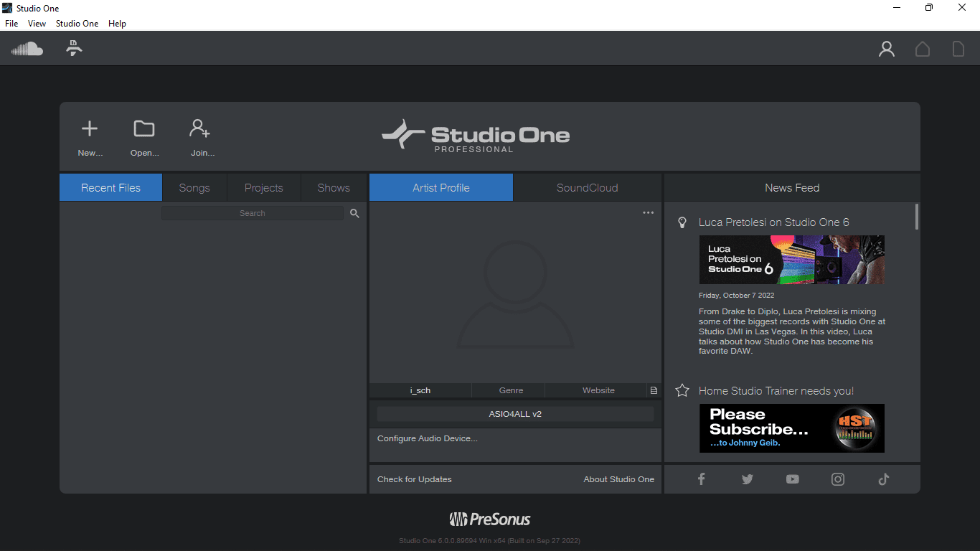Click Configure Audio Device link
The height and width of the screenshot is (551, 980).
427,438
